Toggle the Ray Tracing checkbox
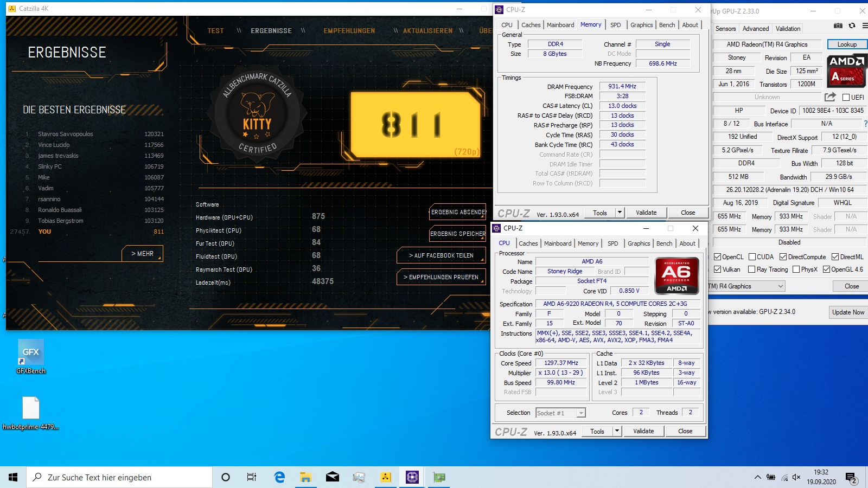Viewport: 868px width, 488px height. click(751, 269)
